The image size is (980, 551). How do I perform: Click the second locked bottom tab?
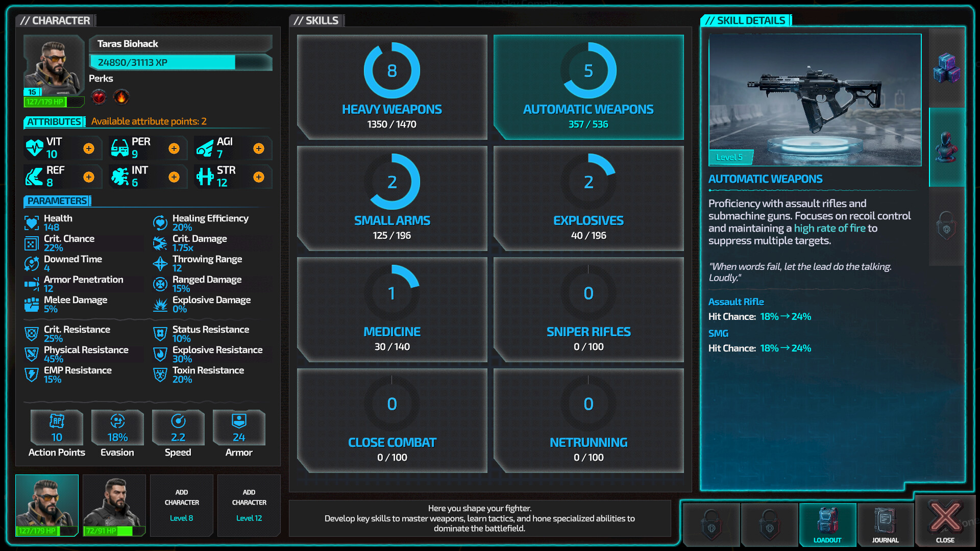click(769, 524)
